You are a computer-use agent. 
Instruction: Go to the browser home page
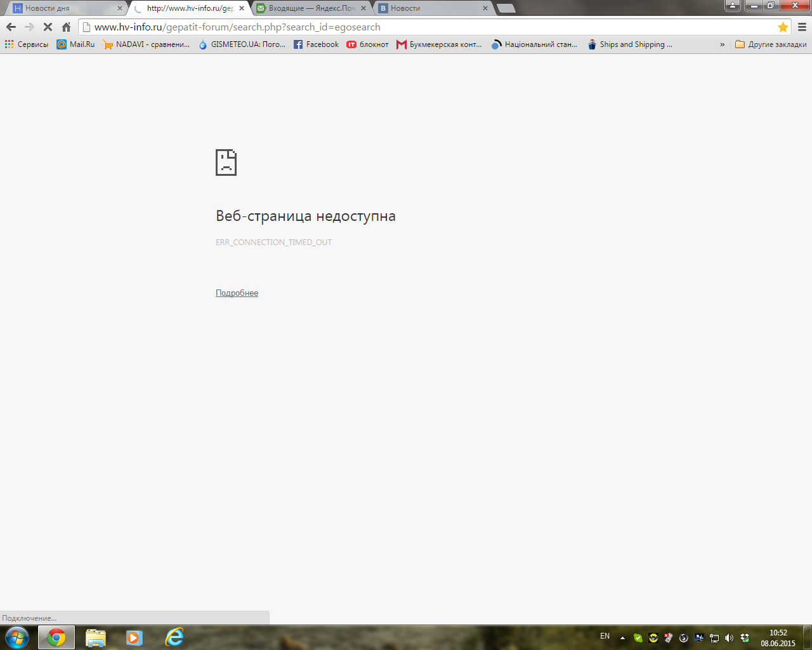[66, 27]
